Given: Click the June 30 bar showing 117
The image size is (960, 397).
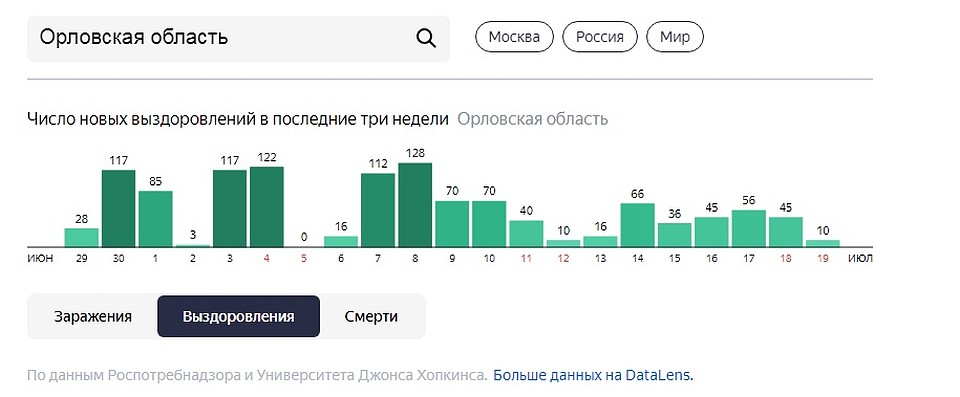Looking at the screenshot, I should pos(118,208).
